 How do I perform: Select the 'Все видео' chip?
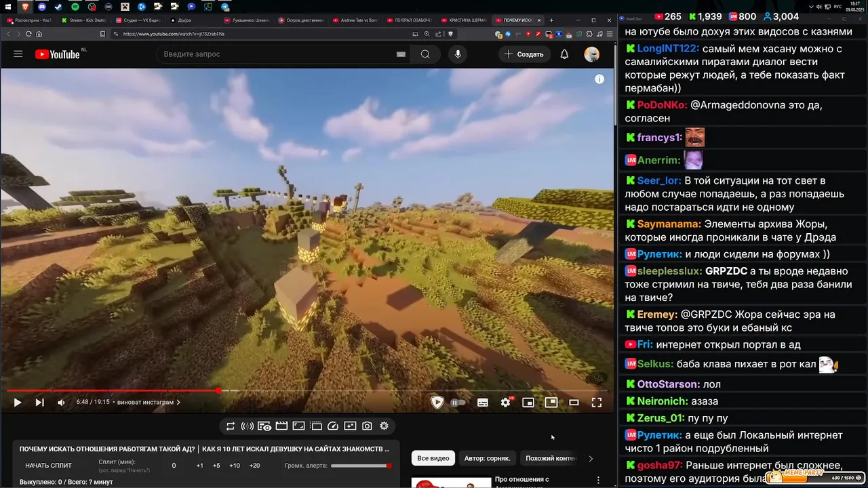[433, 458]
